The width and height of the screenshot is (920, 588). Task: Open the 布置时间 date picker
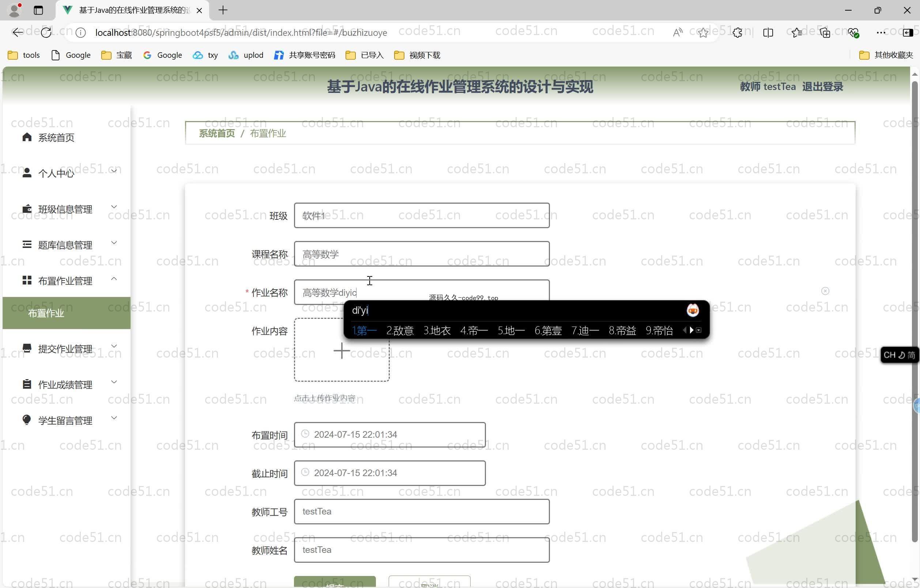tap(390, 435)
